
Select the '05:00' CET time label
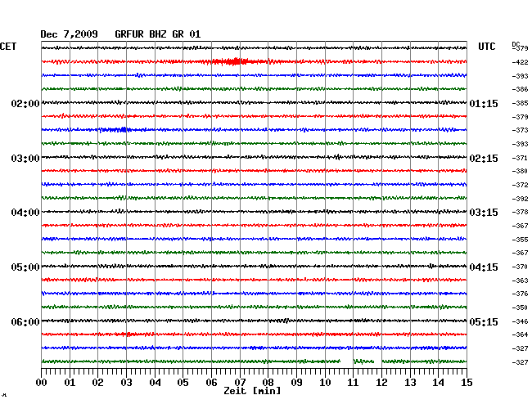(25, 267)
